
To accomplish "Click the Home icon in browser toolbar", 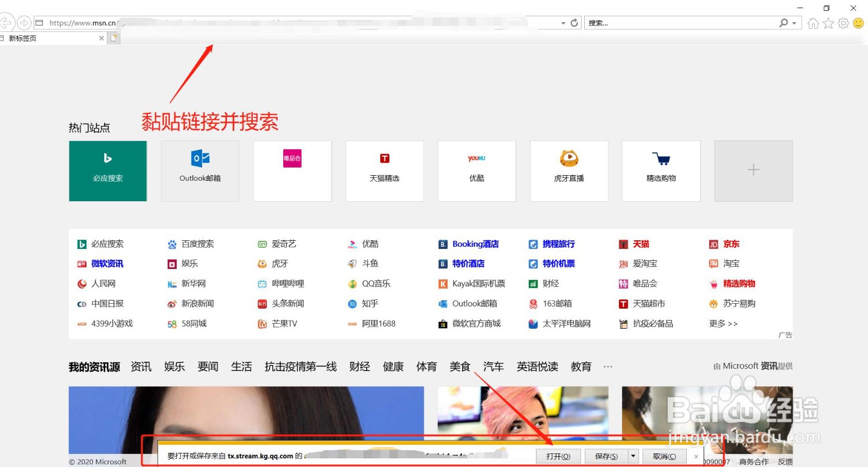I will coord(813,23).
